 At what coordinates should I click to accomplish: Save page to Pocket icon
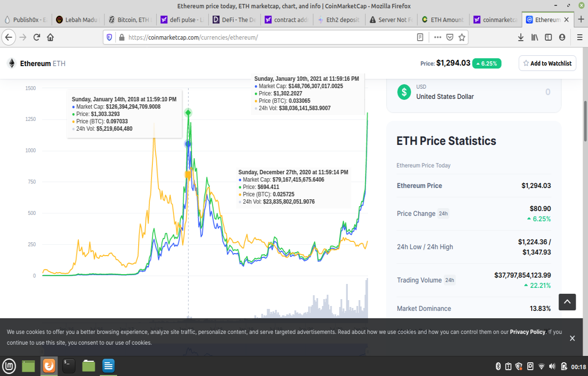coord(450,37)
